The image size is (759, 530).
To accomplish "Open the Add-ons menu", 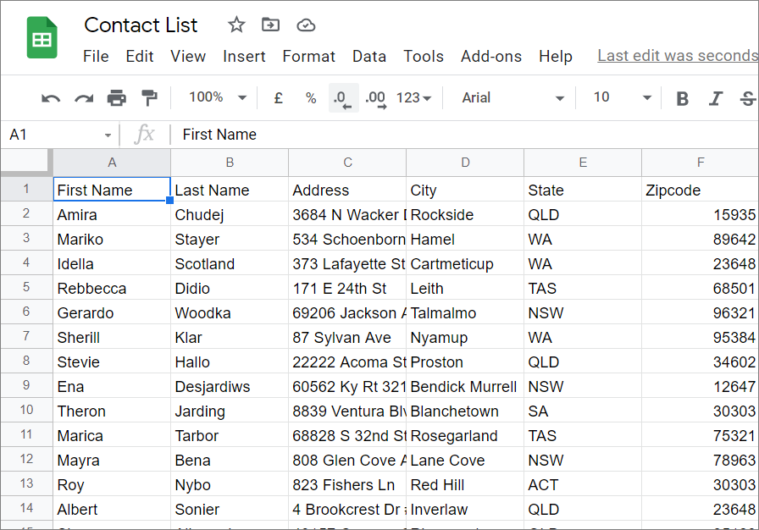I will (x=491, y=56).
